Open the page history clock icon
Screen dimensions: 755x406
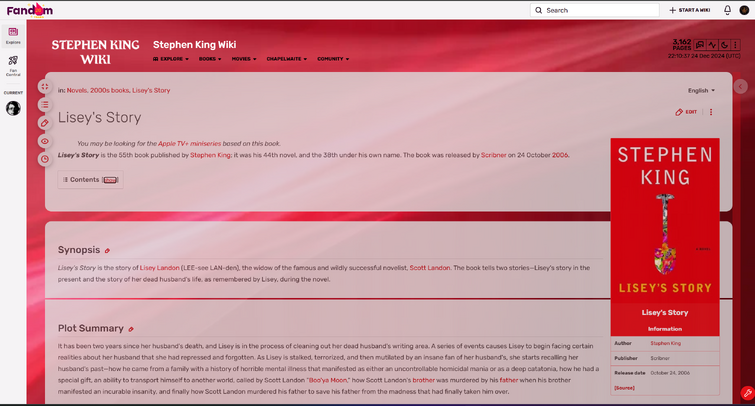coord(45,159)
